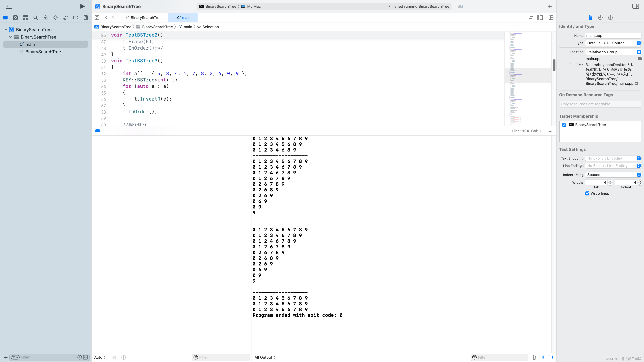The height and width of the screenshot is (362, 644).
Task: Click BinarySearchTree project in the jump bar
Action: [113, 27]
